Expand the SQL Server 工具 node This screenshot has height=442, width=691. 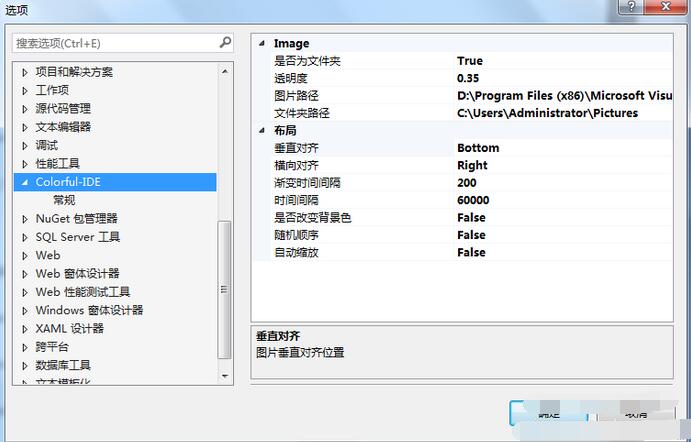(25, 237)
